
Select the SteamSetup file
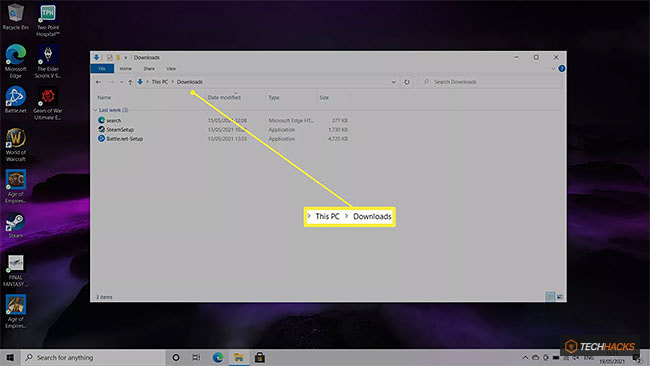pyautogui.click(x=120, y=130)
